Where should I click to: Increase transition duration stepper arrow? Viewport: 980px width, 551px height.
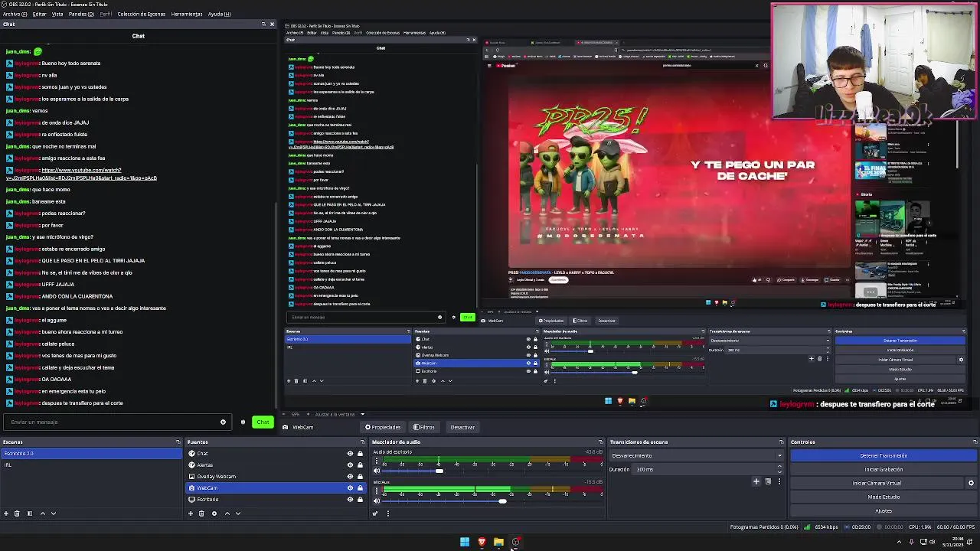click(780, 467)
